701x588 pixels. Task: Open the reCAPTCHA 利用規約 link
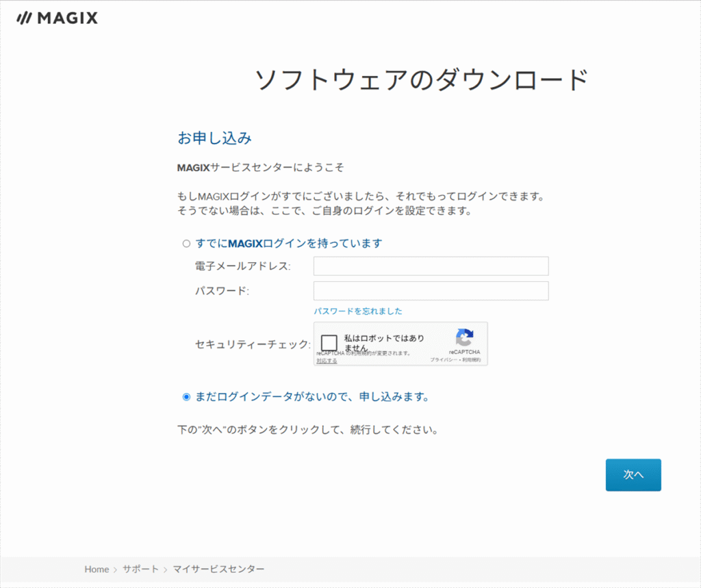(x=472, y=359)
